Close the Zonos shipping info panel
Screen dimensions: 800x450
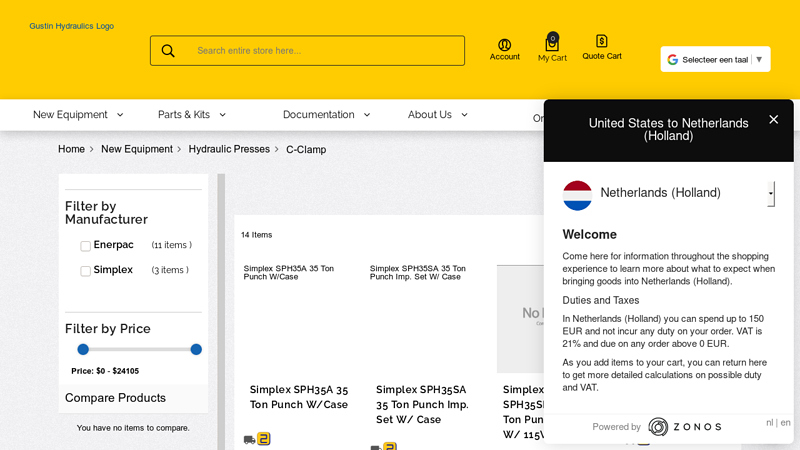point(773,120)
